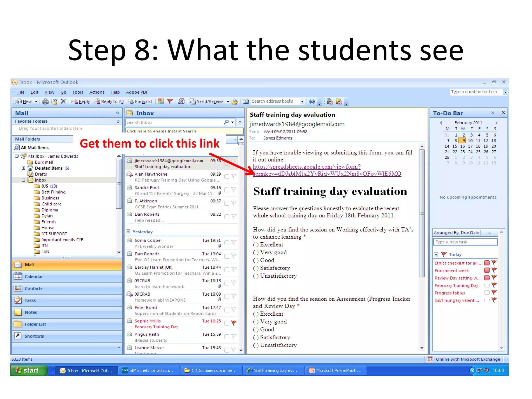Open the Tasks pane button
532x399 pixels.
point(67,300)
